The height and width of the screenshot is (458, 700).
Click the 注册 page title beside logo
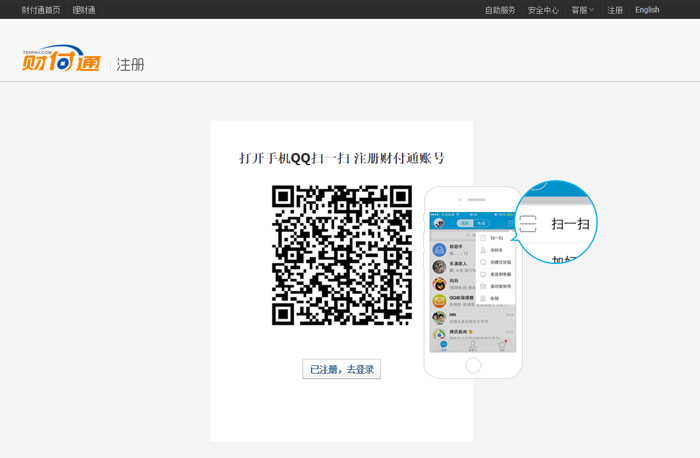point(130,64)
